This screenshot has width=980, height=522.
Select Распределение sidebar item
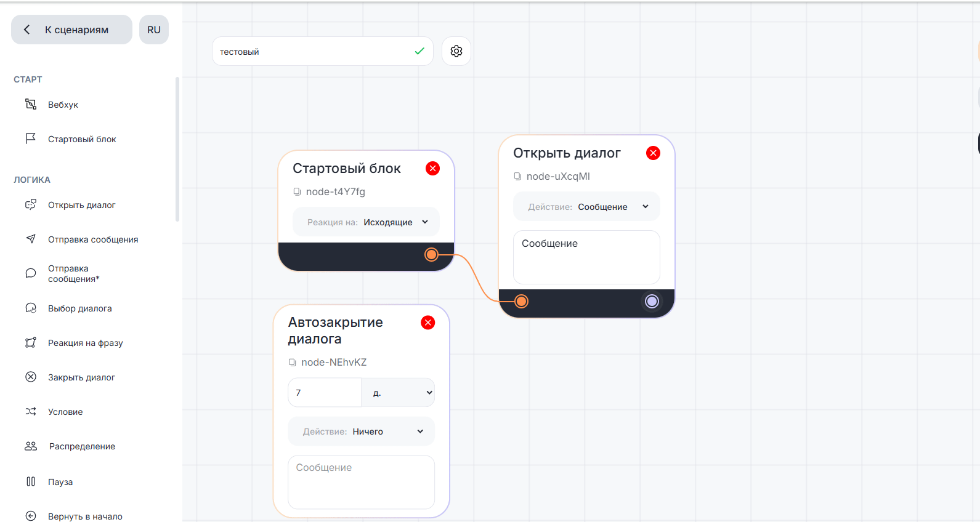point(82,446)
